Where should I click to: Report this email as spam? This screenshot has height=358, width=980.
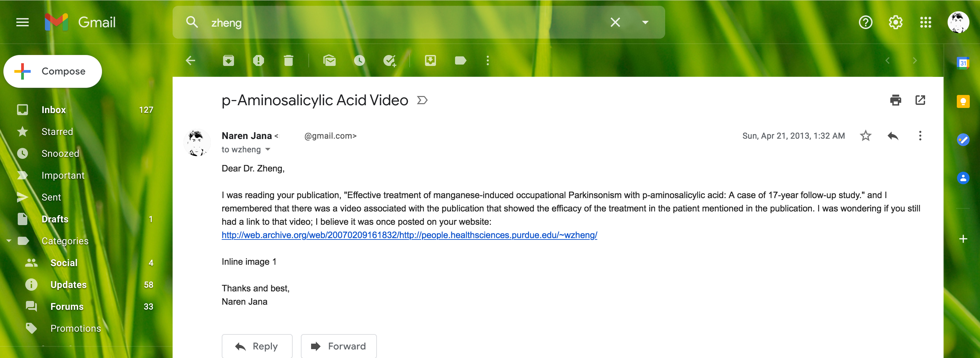(x=259, y=60)
